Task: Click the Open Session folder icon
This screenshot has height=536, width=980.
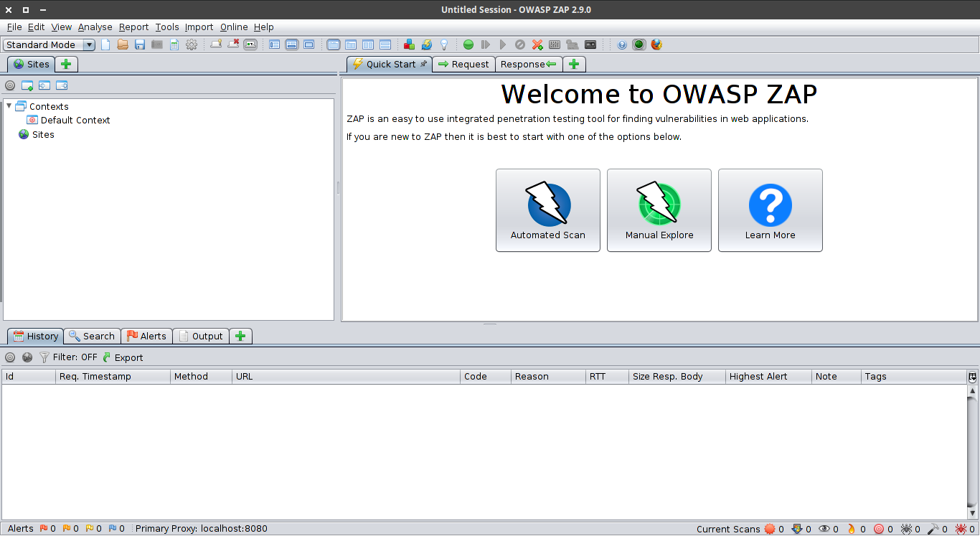Action: 123,44
